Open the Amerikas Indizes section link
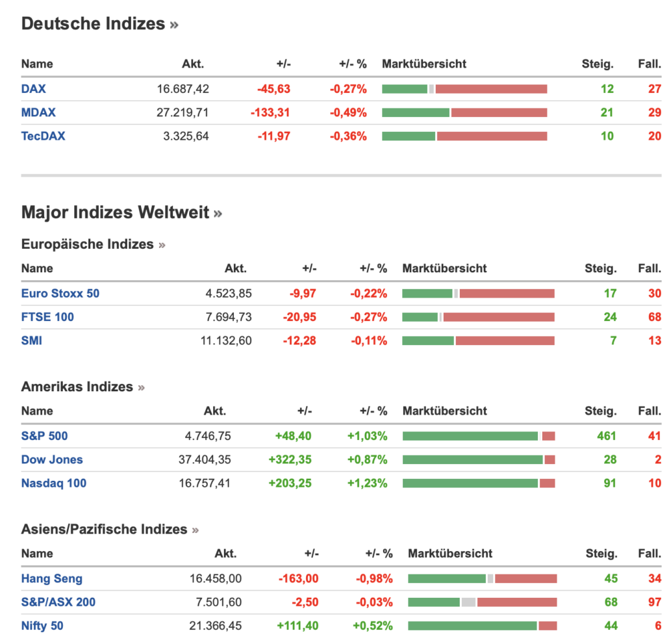 [x=82, y=387]
